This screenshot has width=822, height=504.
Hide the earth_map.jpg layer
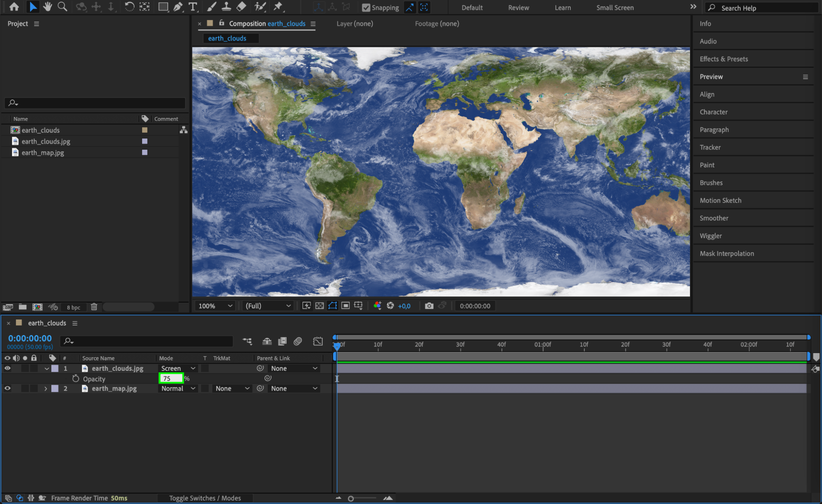7,388
